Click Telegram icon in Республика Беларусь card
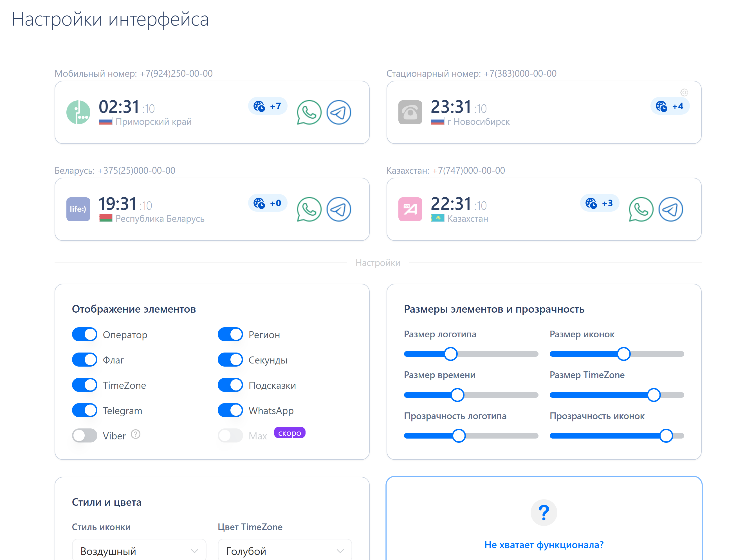This screenshot has width=745, height=560. pos(338,209)
